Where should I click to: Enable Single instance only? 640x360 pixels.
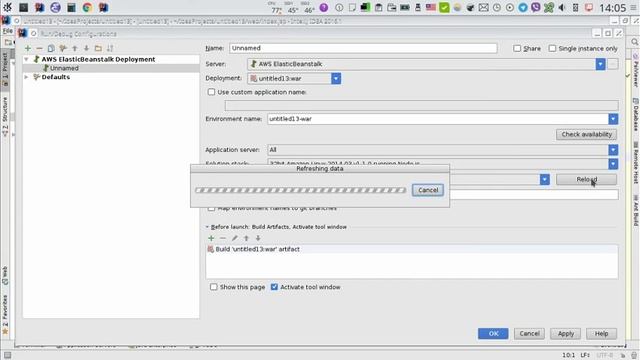[552, 48]
